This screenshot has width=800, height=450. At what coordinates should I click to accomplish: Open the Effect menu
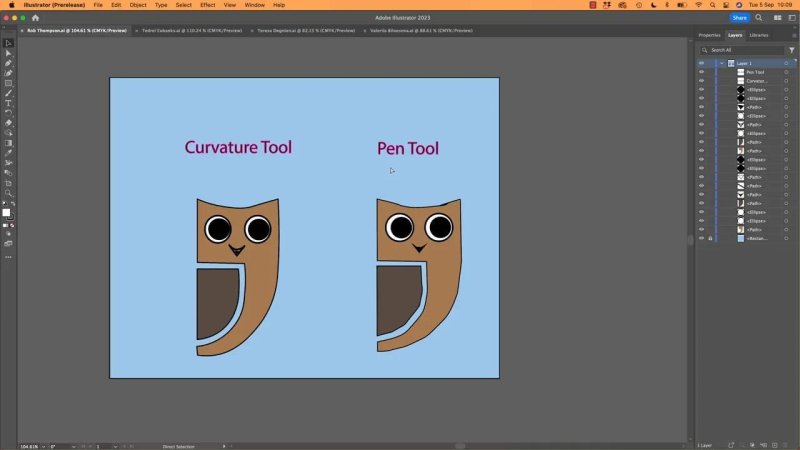click(208, 5)
